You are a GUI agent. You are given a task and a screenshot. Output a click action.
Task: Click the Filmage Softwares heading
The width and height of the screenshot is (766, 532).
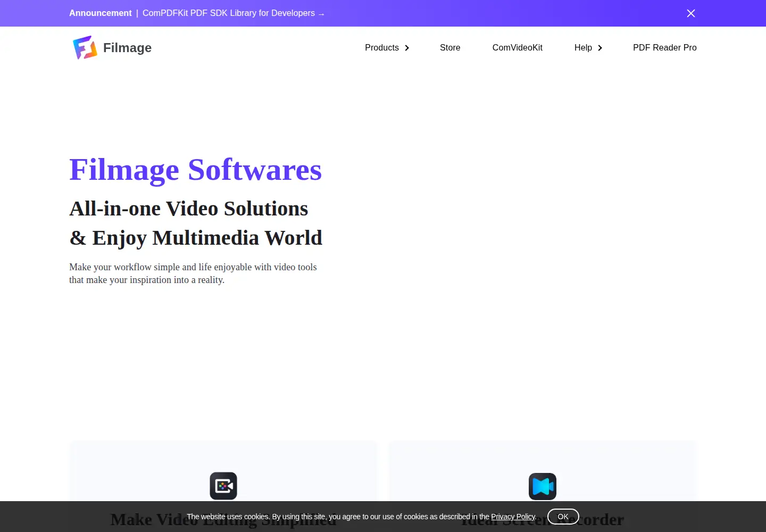point(195,170)
